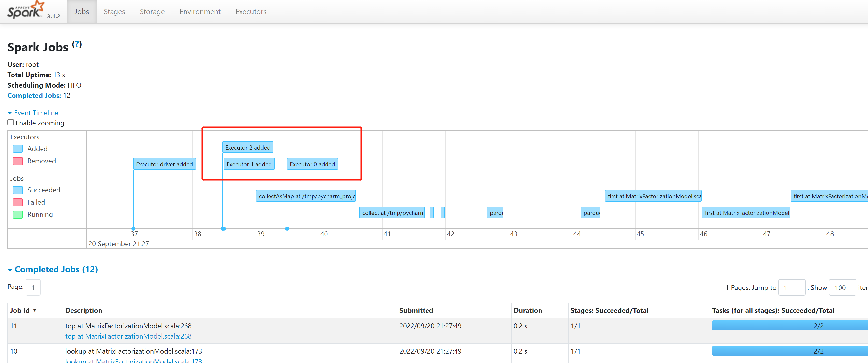Switch to the Executors tab
This screenshot has width=868, height=363.
(251, 12)
